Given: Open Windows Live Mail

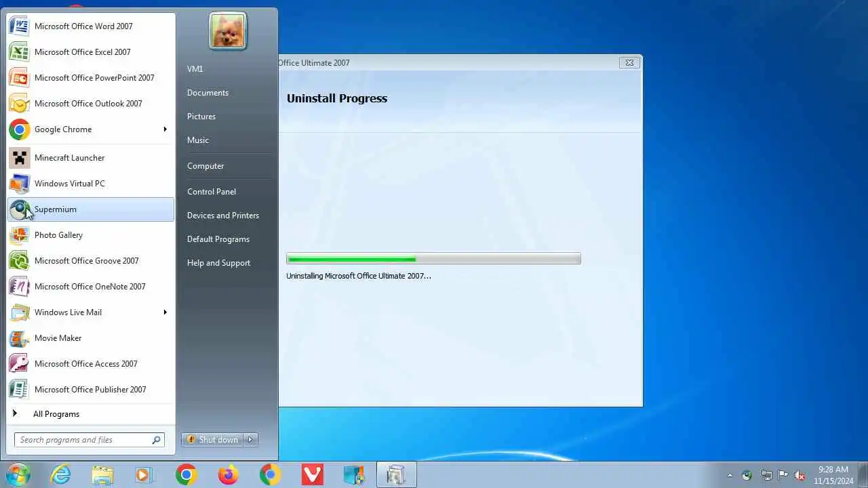Looking at the screenshot, I should pyautogui.click(x=90, y=312).
